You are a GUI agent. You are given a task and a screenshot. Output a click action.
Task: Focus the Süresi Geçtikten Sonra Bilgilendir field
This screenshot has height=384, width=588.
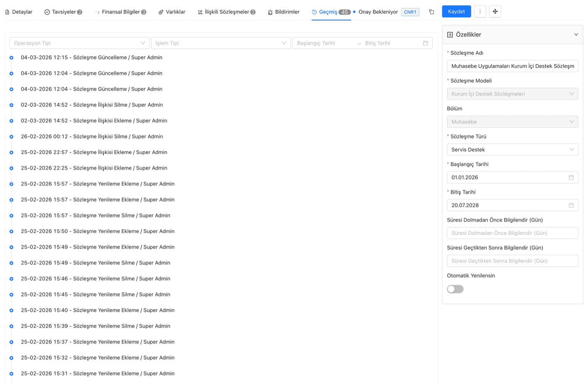coord(512,261)
